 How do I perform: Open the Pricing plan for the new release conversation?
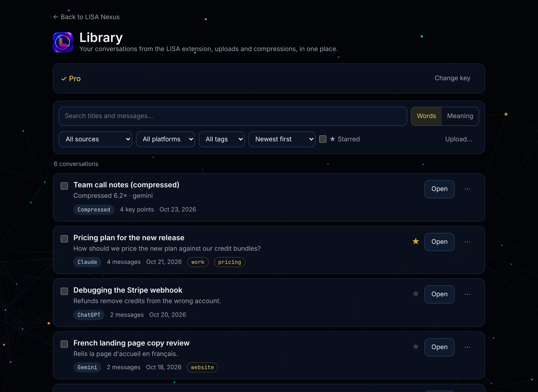click(439, 242)
